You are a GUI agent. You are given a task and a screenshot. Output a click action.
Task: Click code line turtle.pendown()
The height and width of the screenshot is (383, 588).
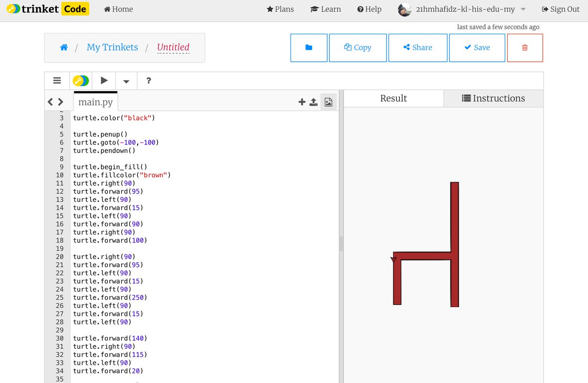(104, 150)
